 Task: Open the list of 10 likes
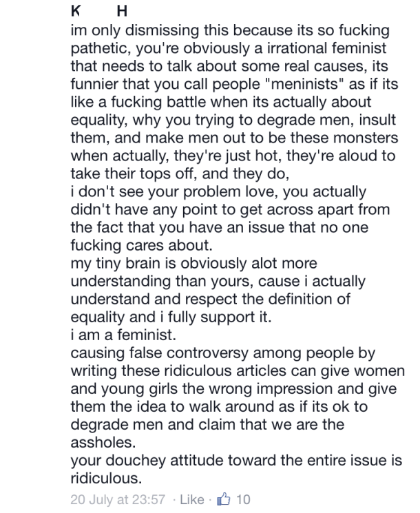(x=243, y=500)
